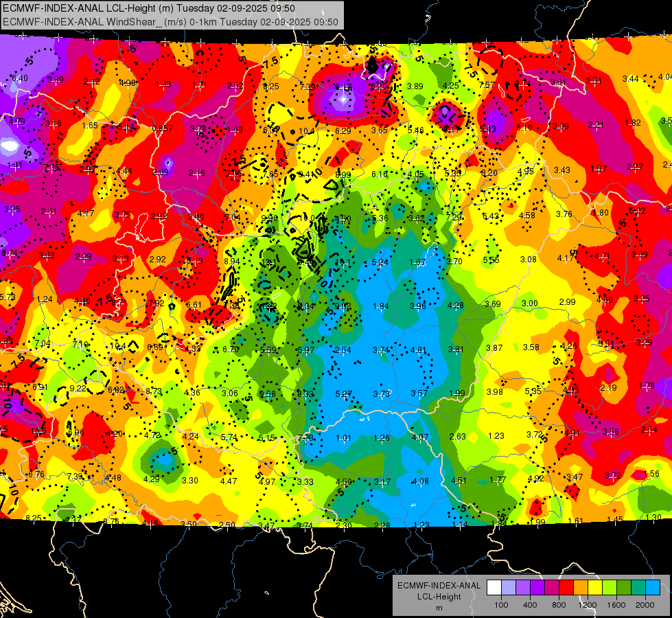Click the wind shear value 3.00
The height and width of the screenshot is (618, 672).
coord(530,304)
